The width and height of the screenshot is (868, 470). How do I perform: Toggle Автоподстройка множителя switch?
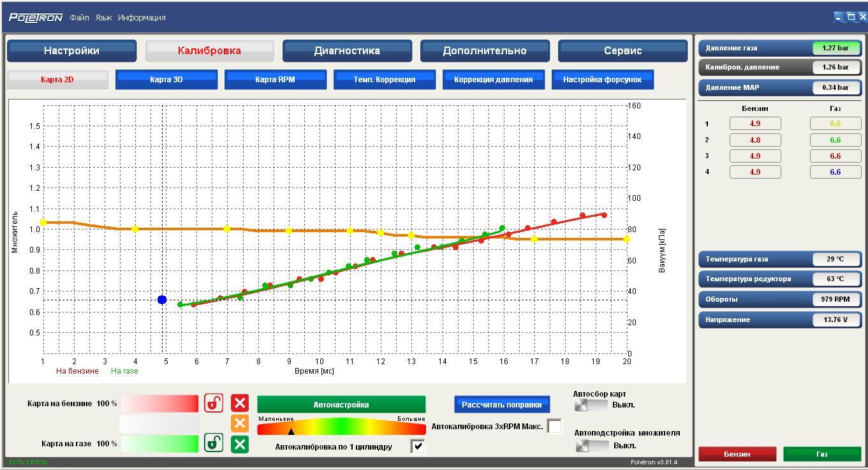coord(591,445)
